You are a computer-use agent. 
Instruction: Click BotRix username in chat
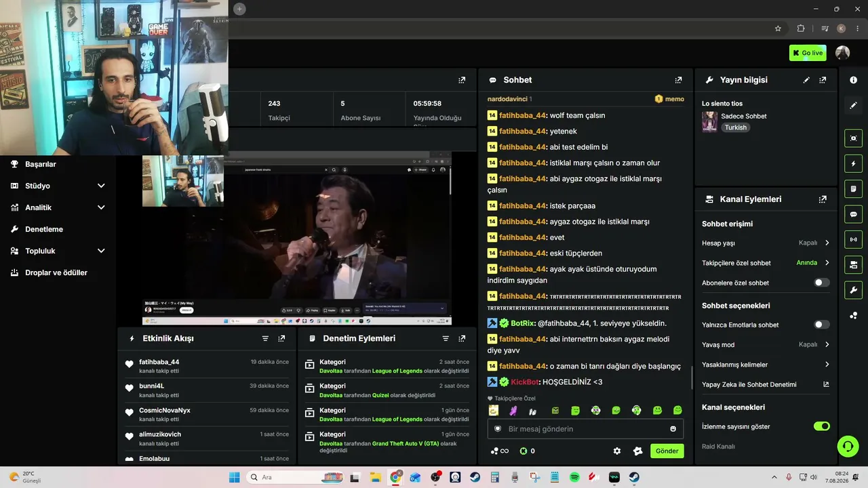(523, 323)
